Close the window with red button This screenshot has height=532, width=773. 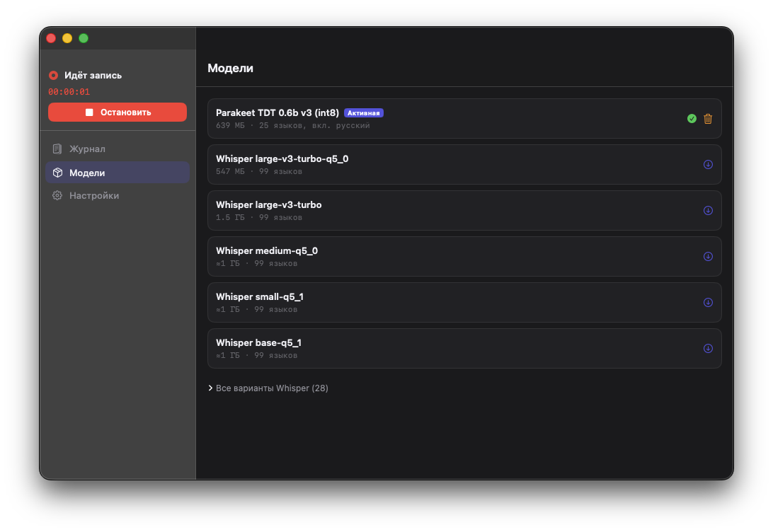tap(51, 38)
